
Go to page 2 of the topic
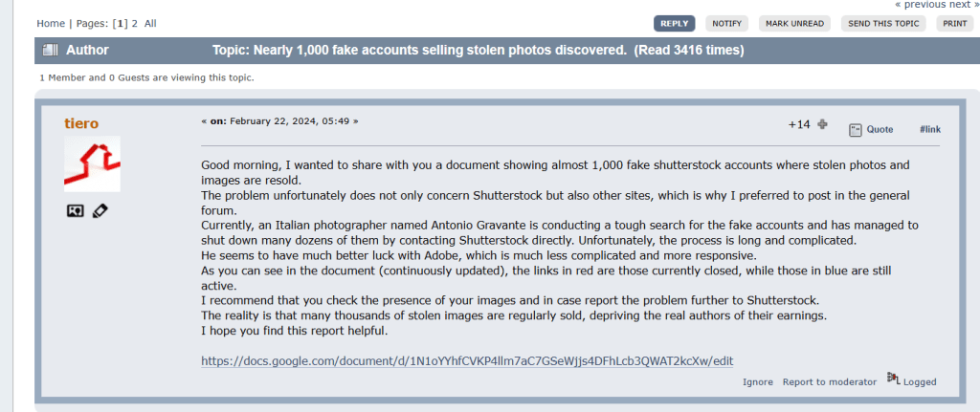[134, 23]
